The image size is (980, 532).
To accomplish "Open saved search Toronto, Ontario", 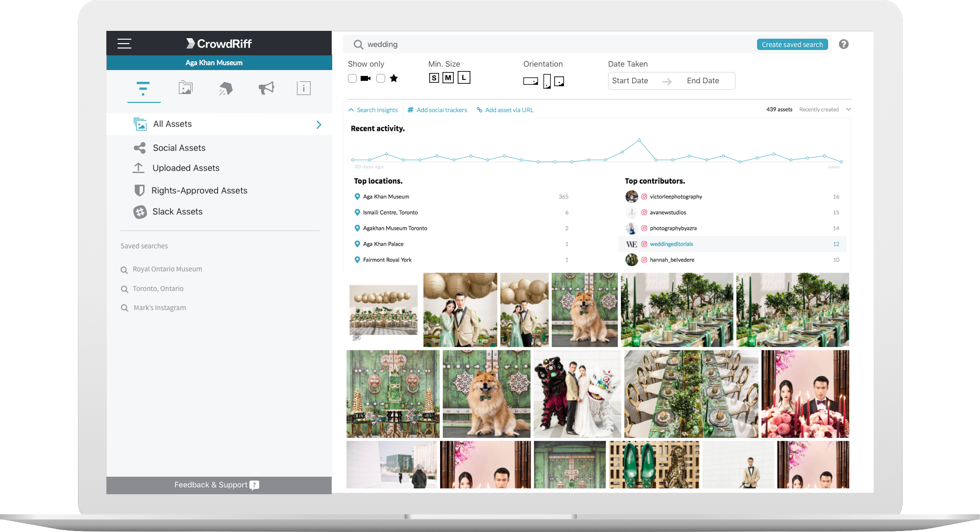I will point(158,289).
